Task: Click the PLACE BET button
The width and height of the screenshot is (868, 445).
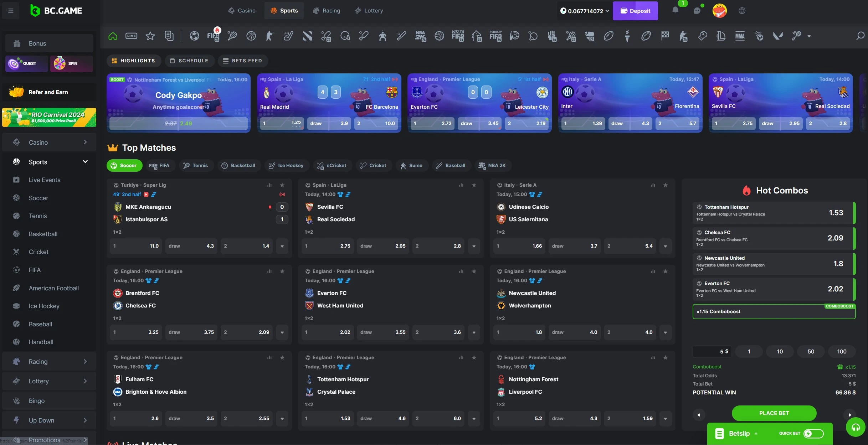Action: click(x=774, y=413)
